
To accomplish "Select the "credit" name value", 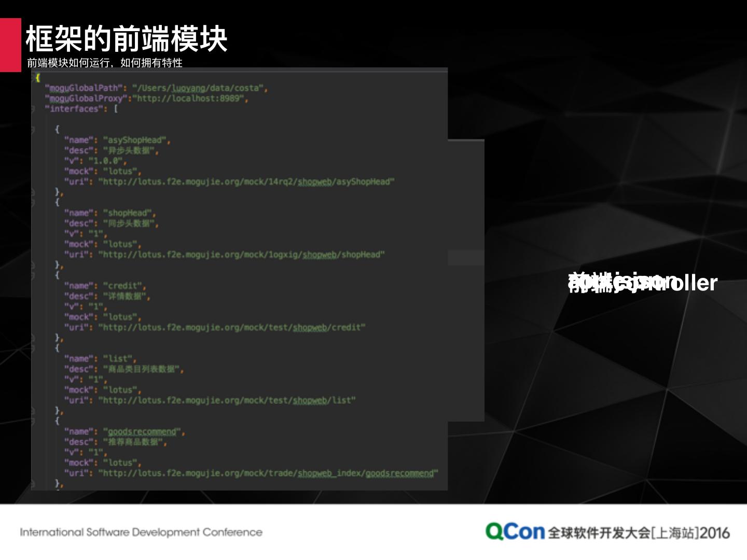I will click(123, 286).
